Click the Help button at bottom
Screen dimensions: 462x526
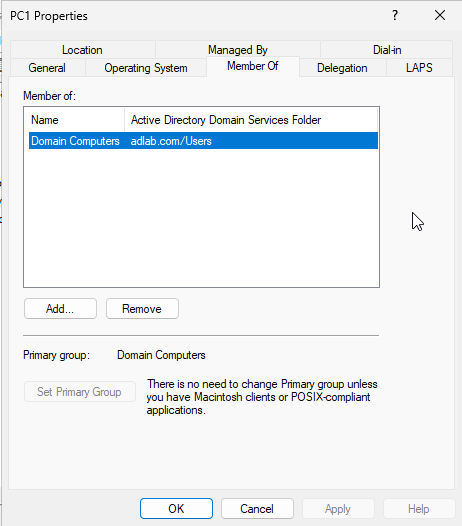coord(419,509)
